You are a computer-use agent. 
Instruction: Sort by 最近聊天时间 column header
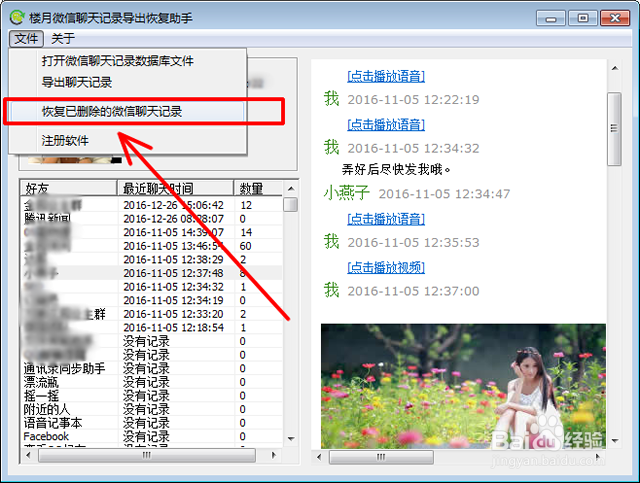click(176, 188)
